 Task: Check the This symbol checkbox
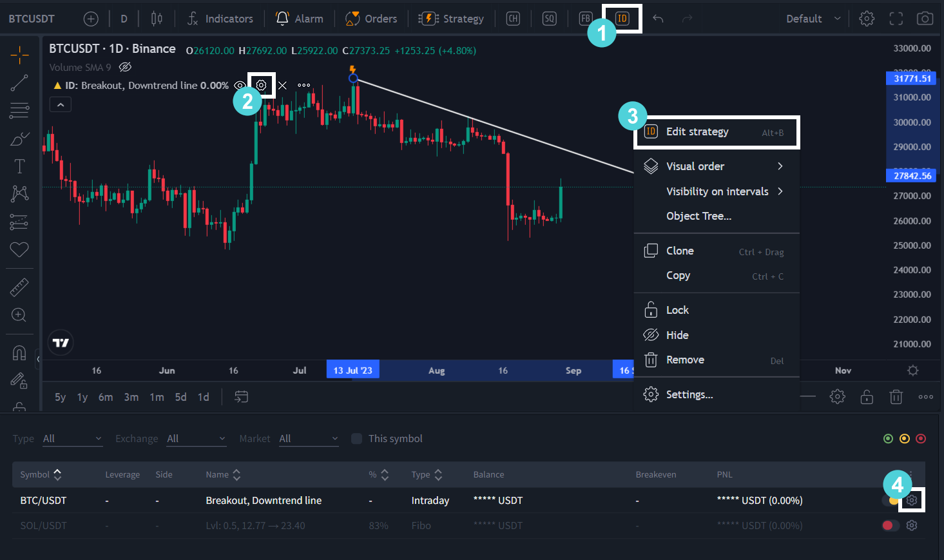(356, 439)
